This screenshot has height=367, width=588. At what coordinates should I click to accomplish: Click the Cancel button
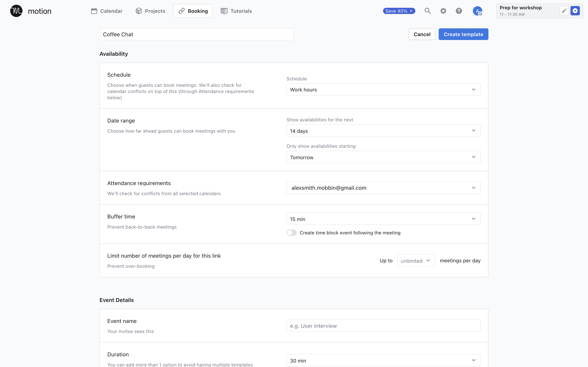[x=422, y=34]
